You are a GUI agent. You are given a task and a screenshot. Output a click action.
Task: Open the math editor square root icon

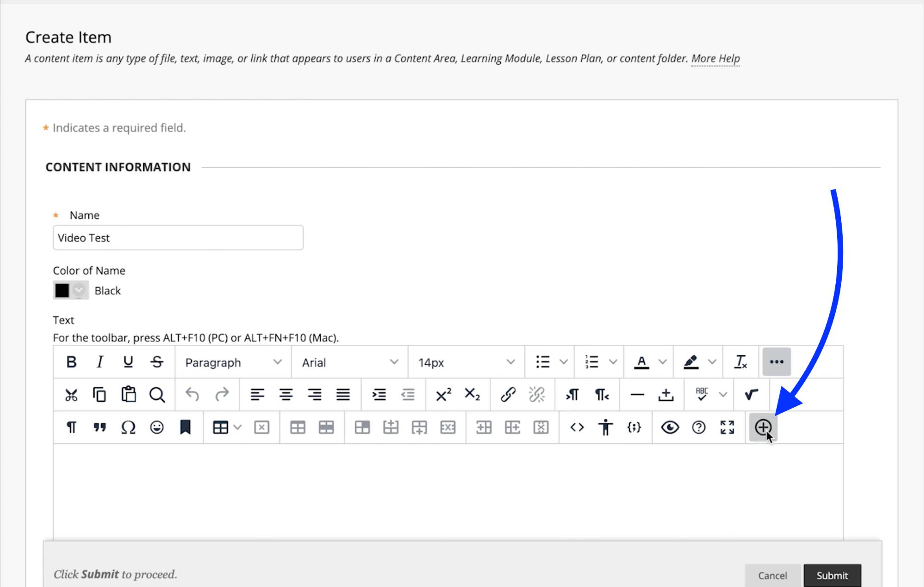tap(751, 395)
